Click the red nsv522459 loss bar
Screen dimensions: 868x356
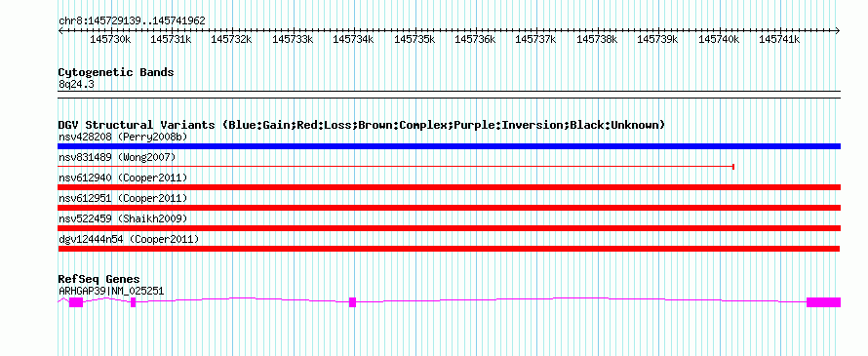[x=449, y=228]
